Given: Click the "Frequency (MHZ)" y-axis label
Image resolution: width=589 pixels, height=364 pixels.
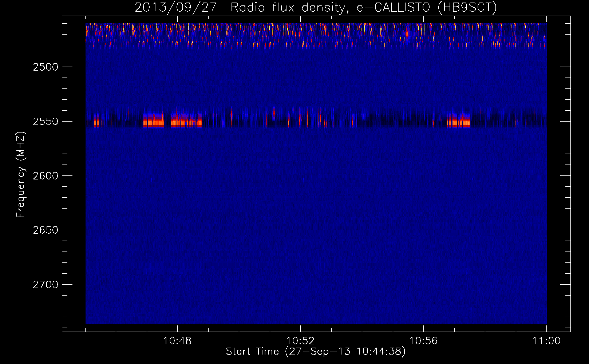Looking at the screenshot, I should point(21,175).
